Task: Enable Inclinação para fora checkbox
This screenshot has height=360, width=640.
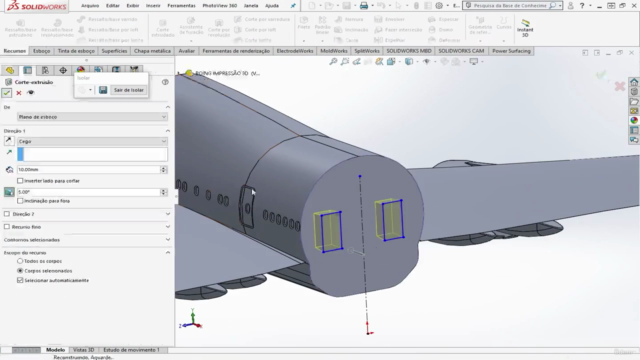Action: 20,201
